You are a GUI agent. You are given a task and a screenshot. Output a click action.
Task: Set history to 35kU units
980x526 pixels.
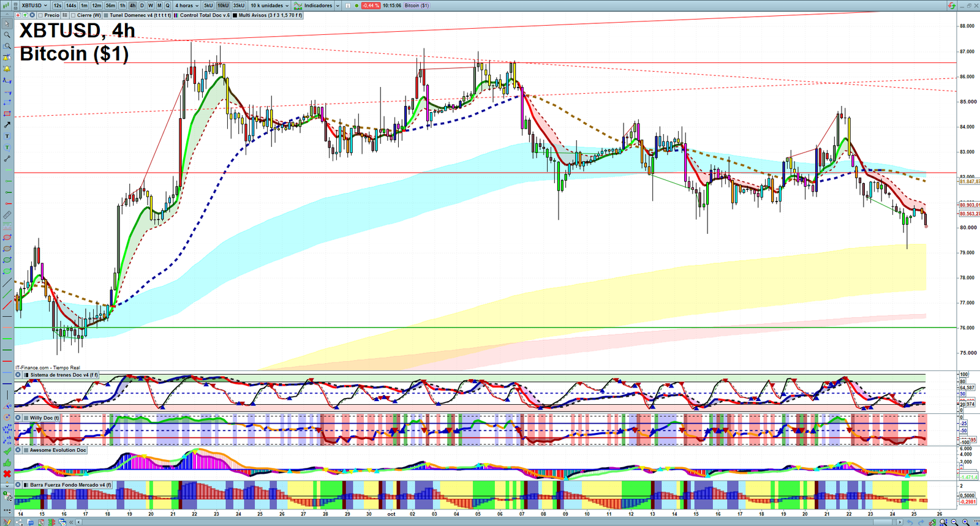(239, 6)
